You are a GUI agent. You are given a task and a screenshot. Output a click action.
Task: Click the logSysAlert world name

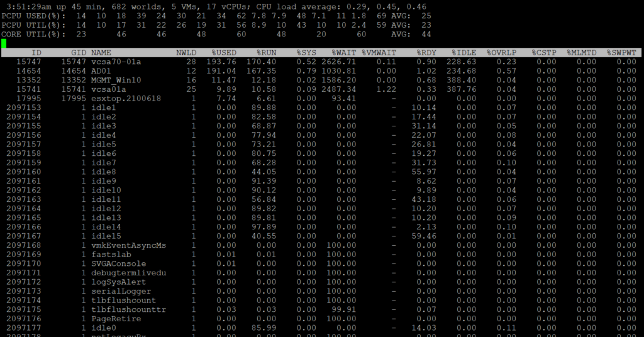[119, 282]
